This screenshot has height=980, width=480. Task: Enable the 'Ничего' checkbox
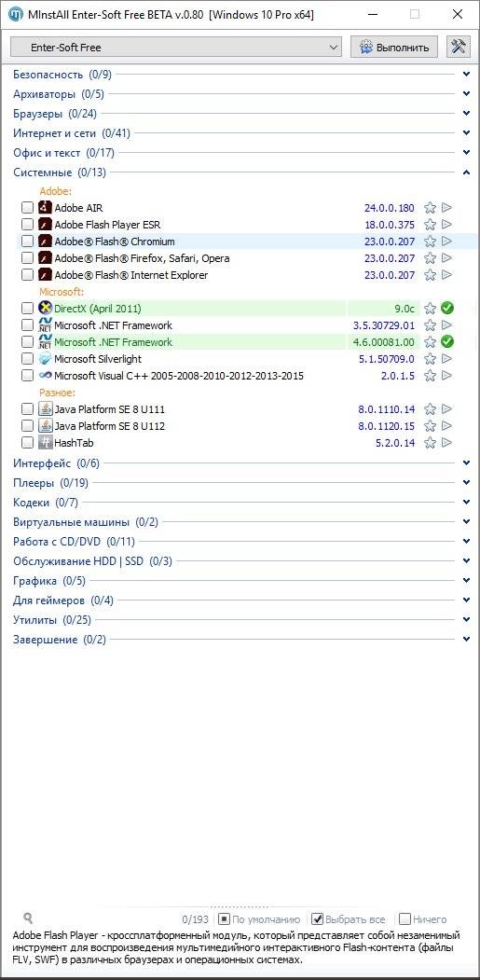click(x=405, y=919)
